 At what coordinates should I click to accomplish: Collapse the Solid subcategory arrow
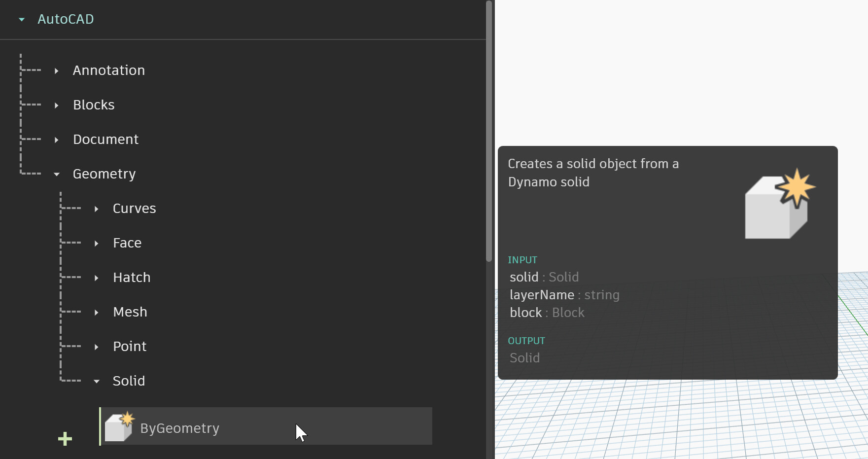coord(97,382)
